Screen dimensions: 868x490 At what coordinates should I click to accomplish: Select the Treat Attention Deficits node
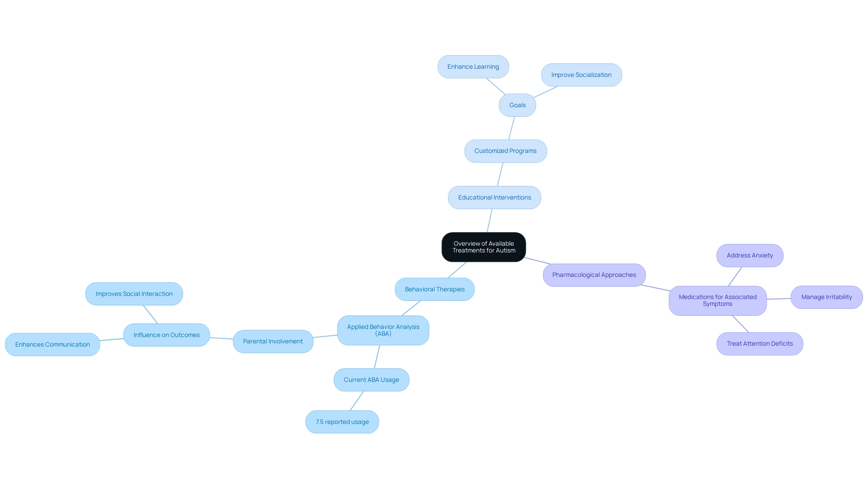pos(759,343)
